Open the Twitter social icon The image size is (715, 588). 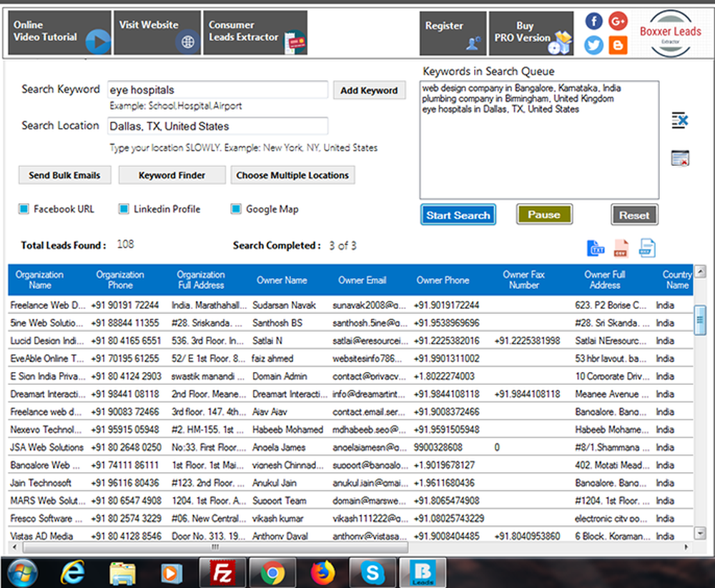(593, 45)
